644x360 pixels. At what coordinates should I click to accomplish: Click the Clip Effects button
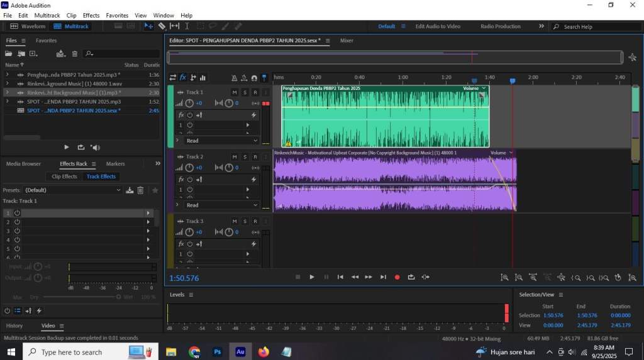(x=64, y=177)
